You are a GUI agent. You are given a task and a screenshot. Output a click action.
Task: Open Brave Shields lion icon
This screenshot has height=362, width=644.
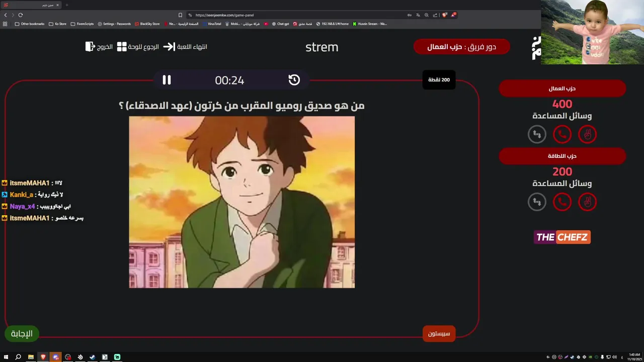tap(444, 15)
